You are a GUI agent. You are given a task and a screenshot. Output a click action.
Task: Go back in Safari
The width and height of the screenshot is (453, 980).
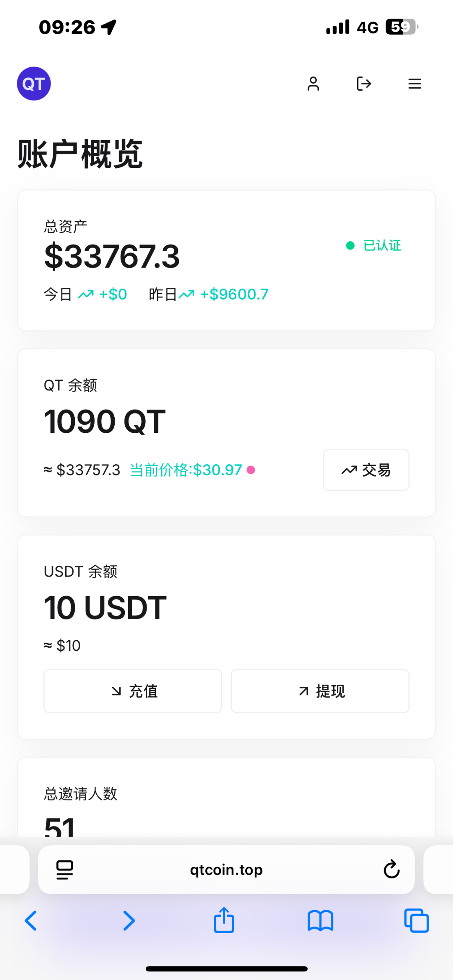click(x=31, y=921)
